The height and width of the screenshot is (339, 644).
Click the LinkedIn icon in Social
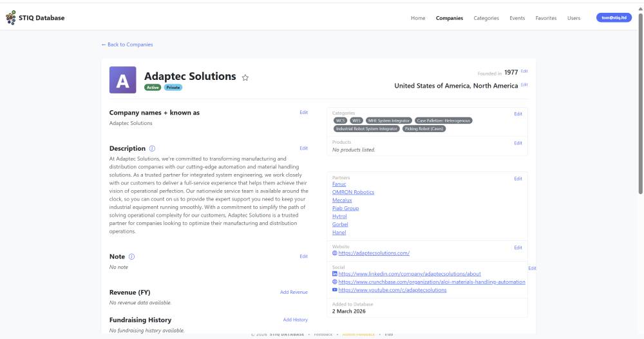point(335,274)
